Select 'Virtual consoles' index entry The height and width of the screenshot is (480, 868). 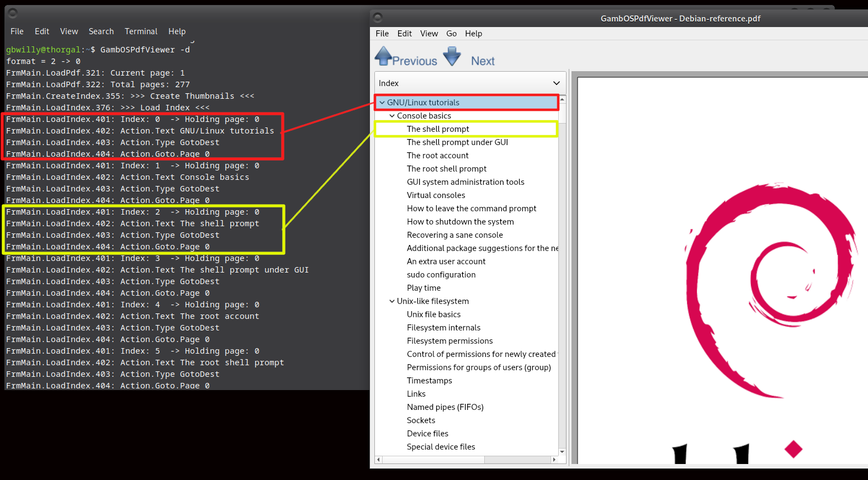(436, 195)
